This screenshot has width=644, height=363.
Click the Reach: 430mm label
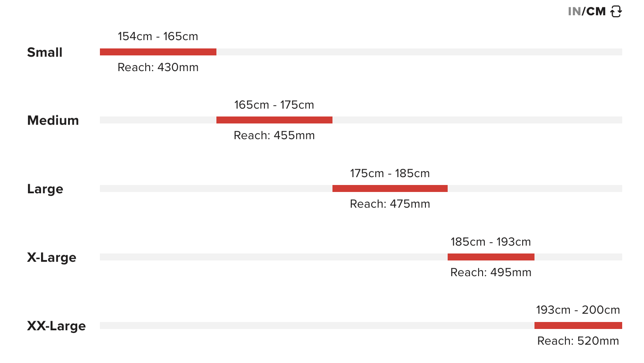pyautogui.click(x=158, y=67)
